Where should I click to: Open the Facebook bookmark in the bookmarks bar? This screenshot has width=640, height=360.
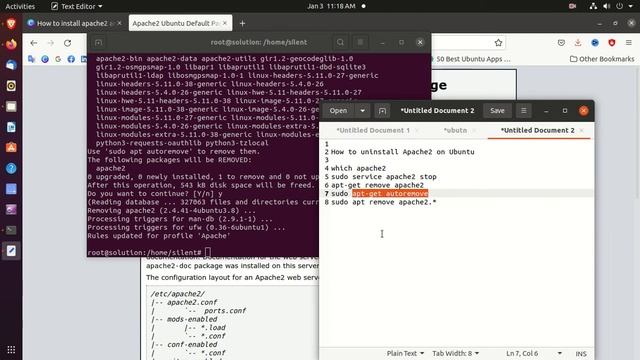71,59
